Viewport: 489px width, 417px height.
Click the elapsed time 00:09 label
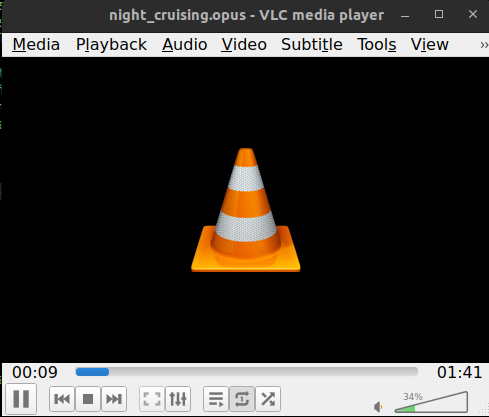pyautogui.click(x=35, y=372)
